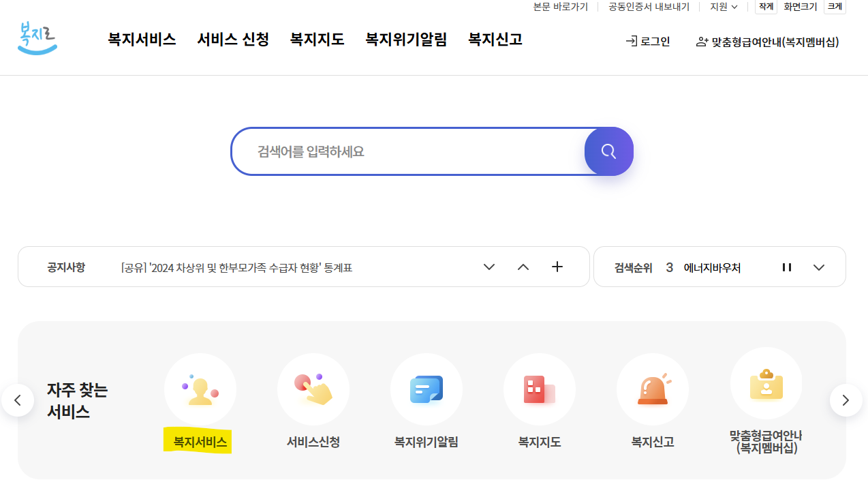Pause the search ranking rotation
The width and height of the screenshot is (868, 495).
[x=787, y=267]
